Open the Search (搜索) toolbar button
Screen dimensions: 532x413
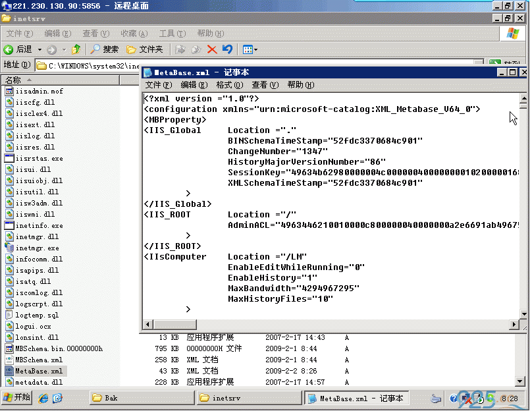point(105,49)
